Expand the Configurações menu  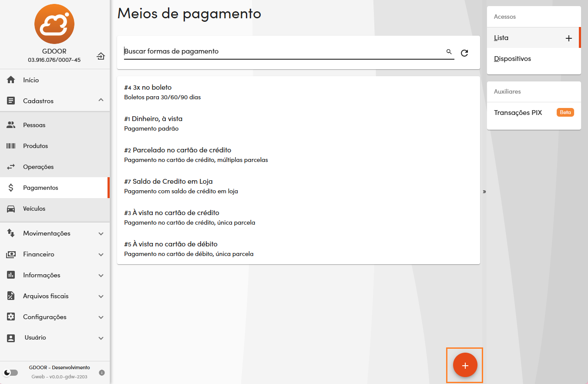[101, 317]
